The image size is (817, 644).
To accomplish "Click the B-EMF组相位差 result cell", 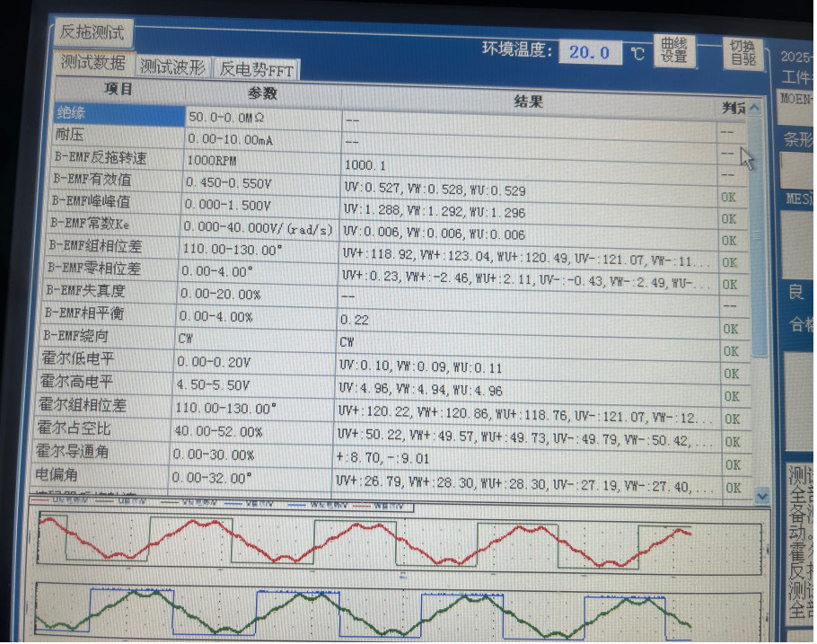I will point(527,254).
